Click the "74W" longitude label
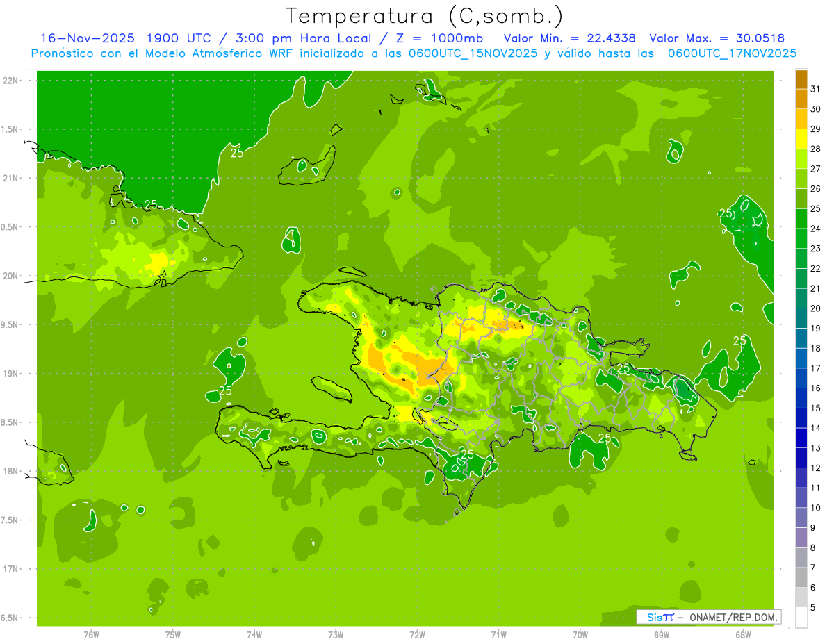Image resolution: width=834 pixels, height=644 pixels. pyautogui.click(x=254, y=635)
